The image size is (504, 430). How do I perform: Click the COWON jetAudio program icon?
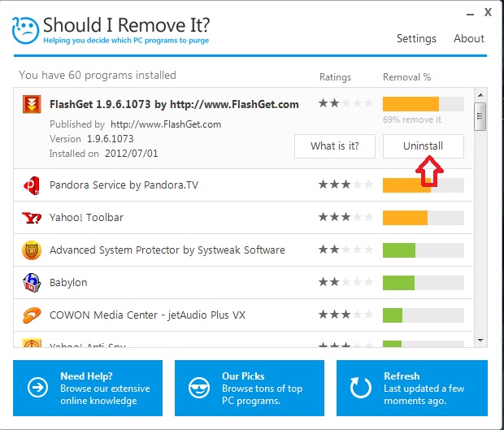point(32,315)
